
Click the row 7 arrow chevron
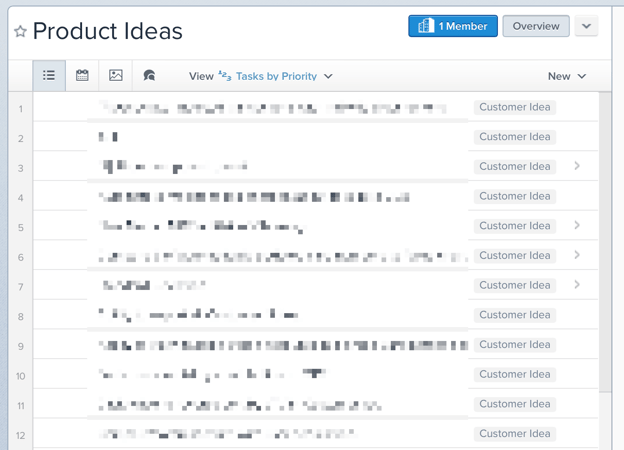pyautogui.click(x=577, y=285)
